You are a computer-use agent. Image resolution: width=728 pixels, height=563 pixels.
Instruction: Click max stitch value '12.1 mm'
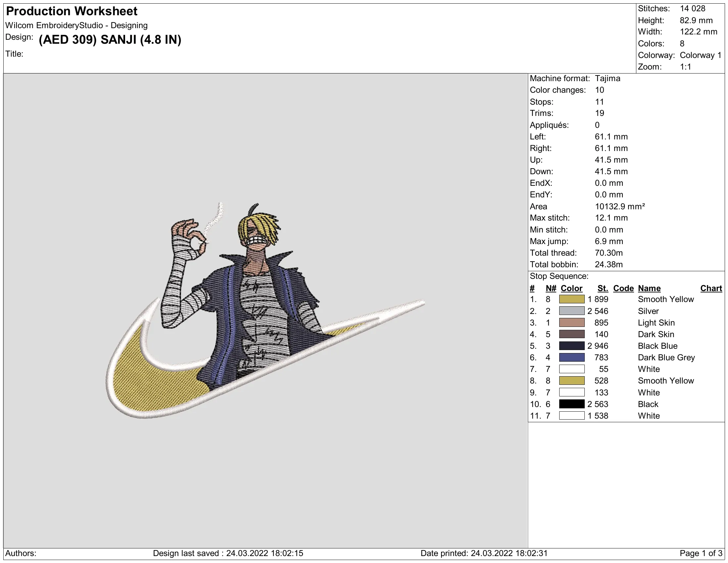[x=611, y=218]
